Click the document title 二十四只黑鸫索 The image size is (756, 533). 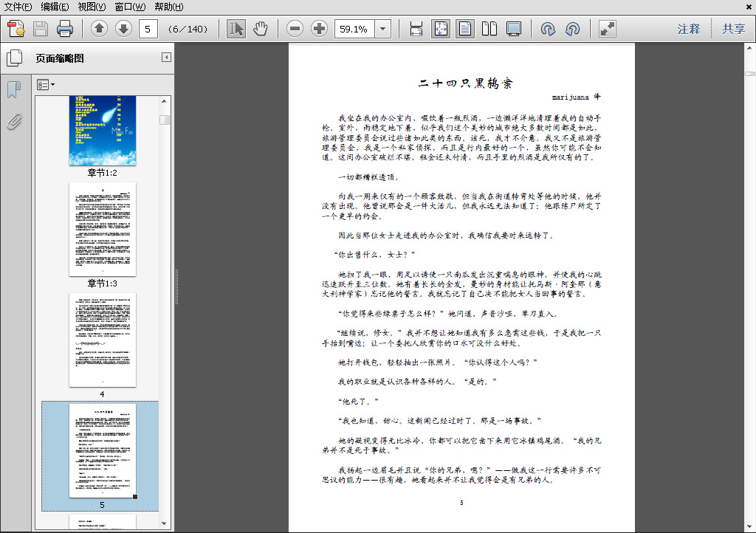pos(465,83)
